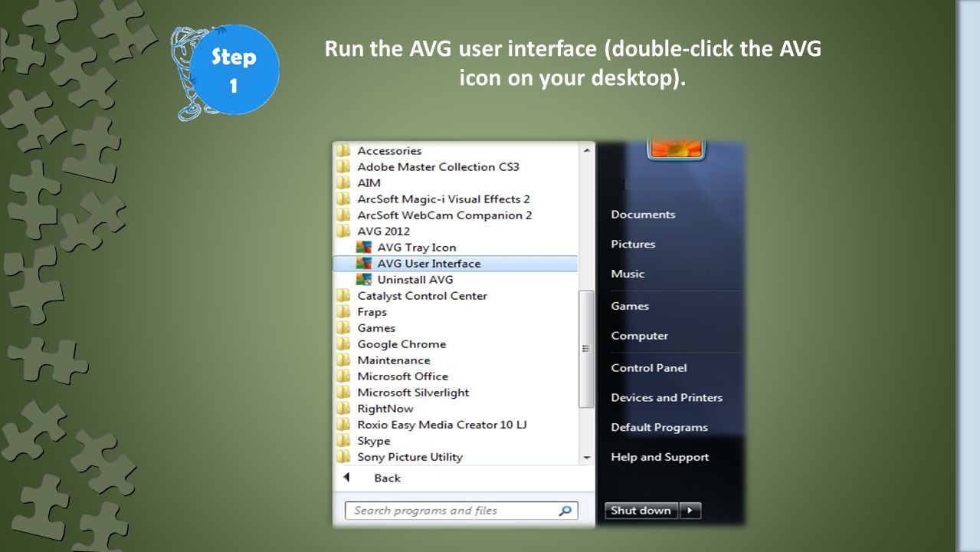This screenshot has width=980, height=552.
Task: Click the AIM folder icon
Action: (343, 183)
